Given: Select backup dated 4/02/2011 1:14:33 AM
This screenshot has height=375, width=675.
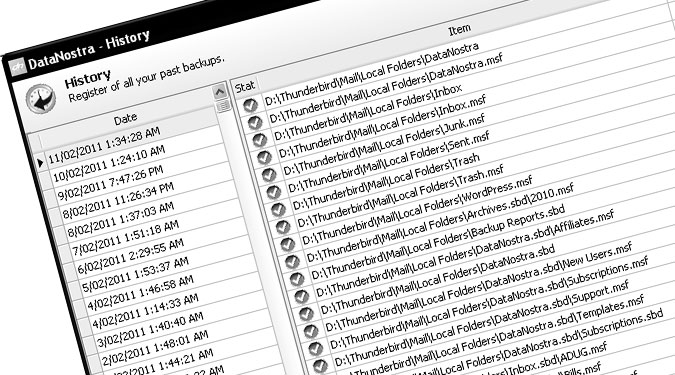Looking at the screenshot, I should point(145,312).
